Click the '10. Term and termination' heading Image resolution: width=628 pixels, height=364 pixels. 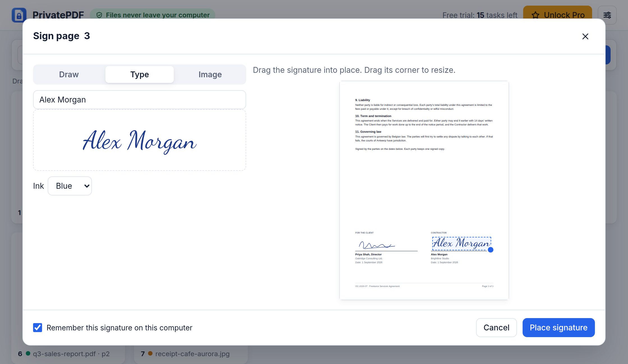click(x=373, y=116)
